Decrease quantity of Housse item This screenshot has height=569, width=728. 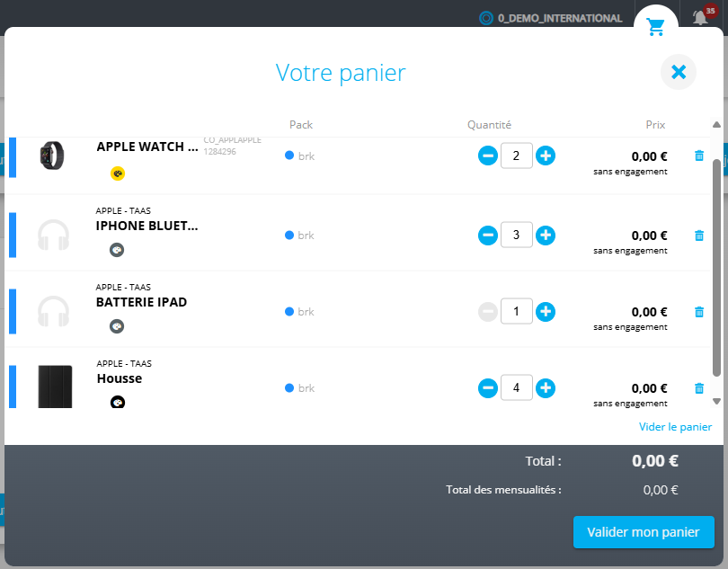coord(488,387)
